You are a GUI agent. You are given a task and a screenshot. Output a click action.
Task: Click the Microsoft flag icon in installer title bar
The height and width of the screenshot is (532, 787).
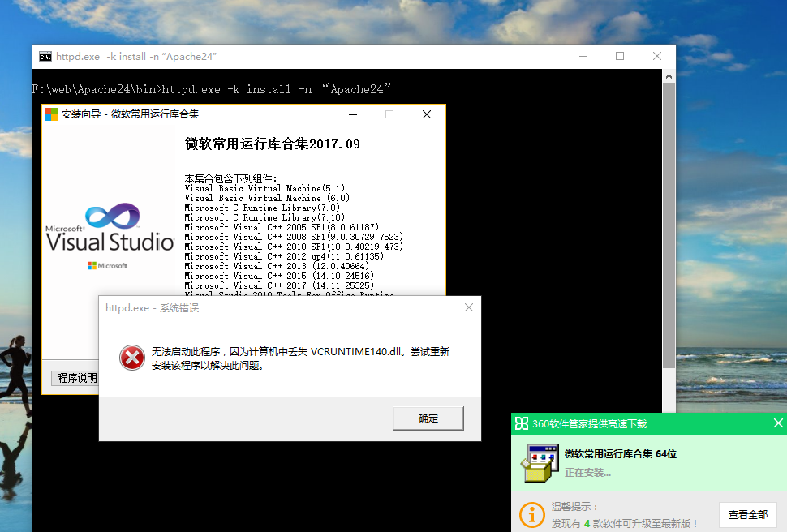(x=50, y=114)
